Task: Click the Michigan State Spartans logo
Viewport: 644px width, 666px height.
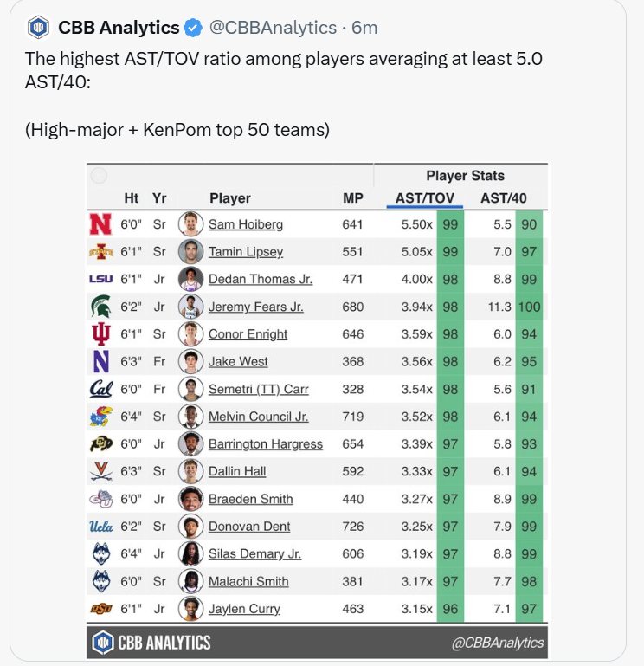Action: point(101,307)
